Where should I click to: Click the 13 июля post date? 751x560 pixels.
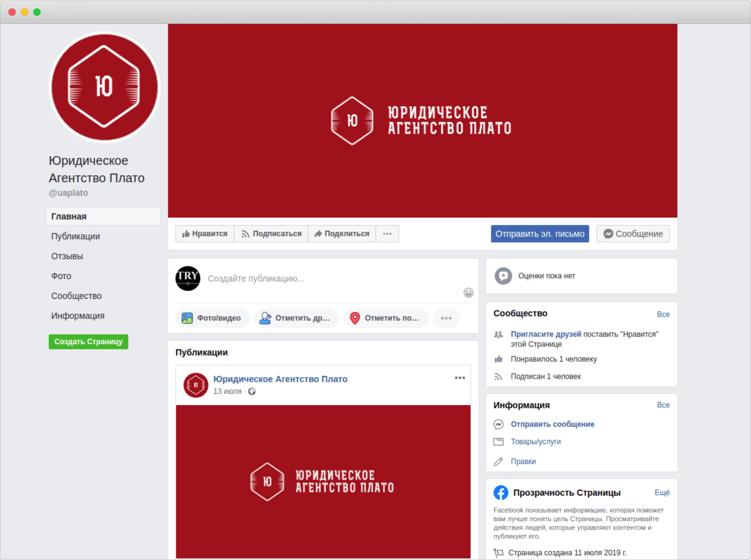[x=227, y=391]
